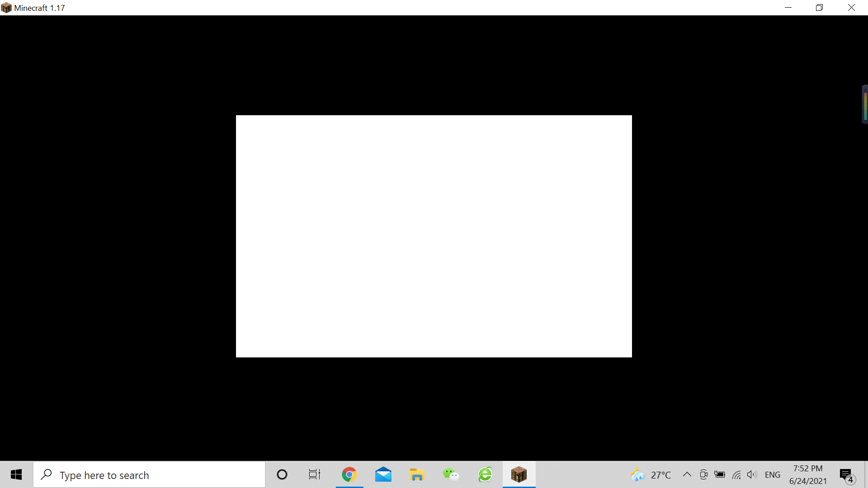
Task: Open the Wi-Fi network flyout
Action: 736,474
